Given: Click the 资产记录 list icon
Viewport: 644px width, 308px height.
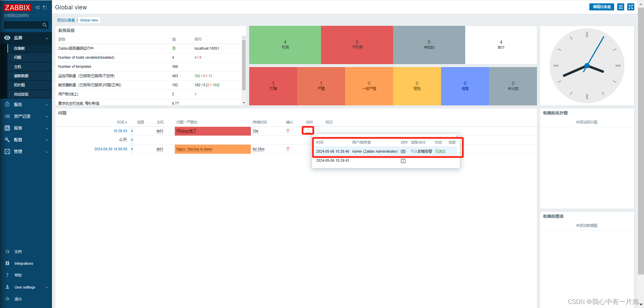Looking at the screenshot, I should (x=7, y=116).
